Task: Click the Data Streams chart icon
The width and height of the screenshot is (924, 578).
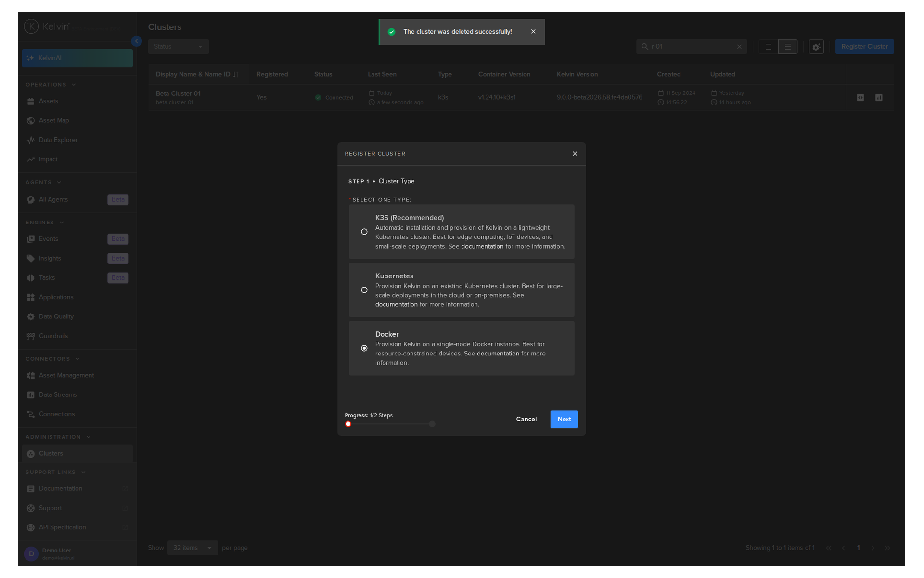Action: pyautogui.click(x=31, y=395)
